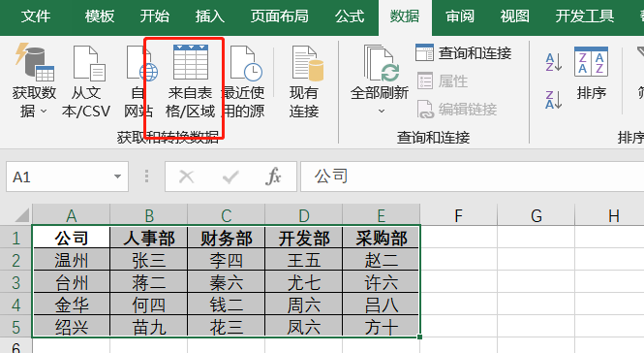Image resolution: width=644 pixels, height=353 pixels.
Task: Click the greyed 编辑链接 edit links item
Action: click(x=457, y=109)
